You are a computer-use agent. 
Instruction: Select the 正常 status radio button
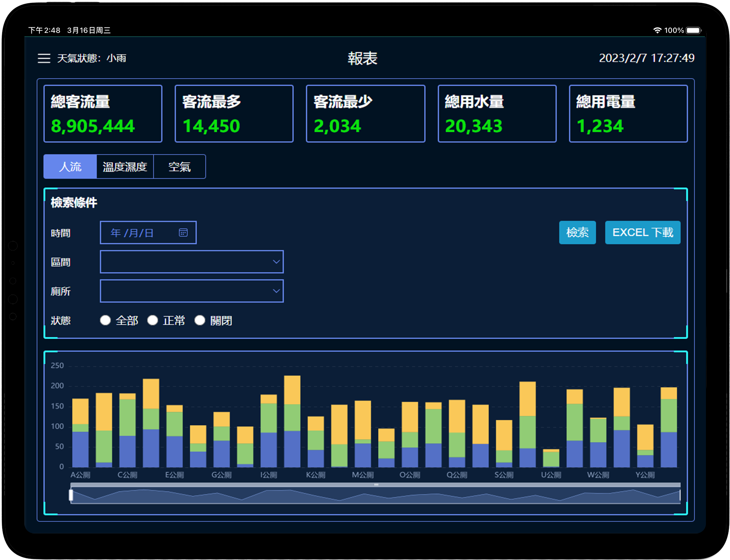tap(152, 320)
